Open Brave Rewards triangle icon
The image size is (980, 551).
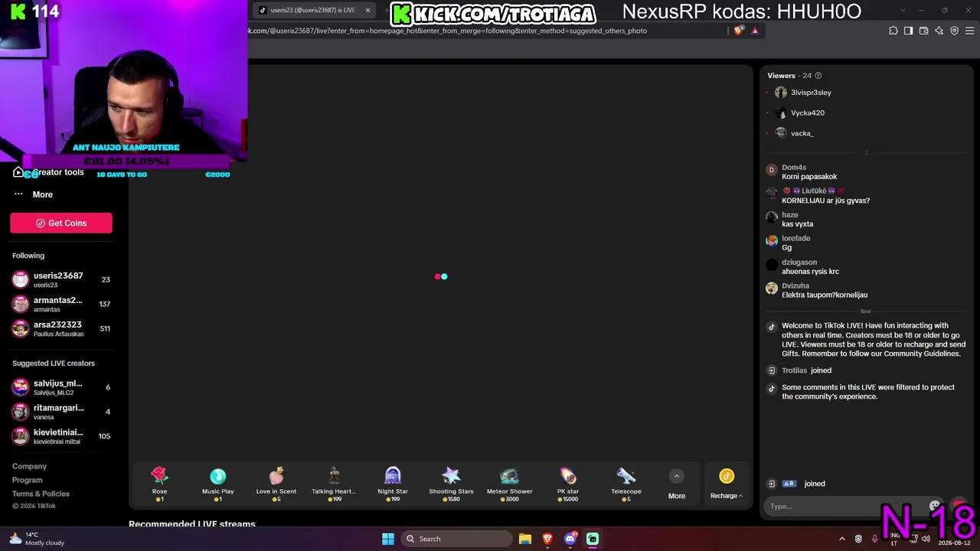click(x=755, y=31)
